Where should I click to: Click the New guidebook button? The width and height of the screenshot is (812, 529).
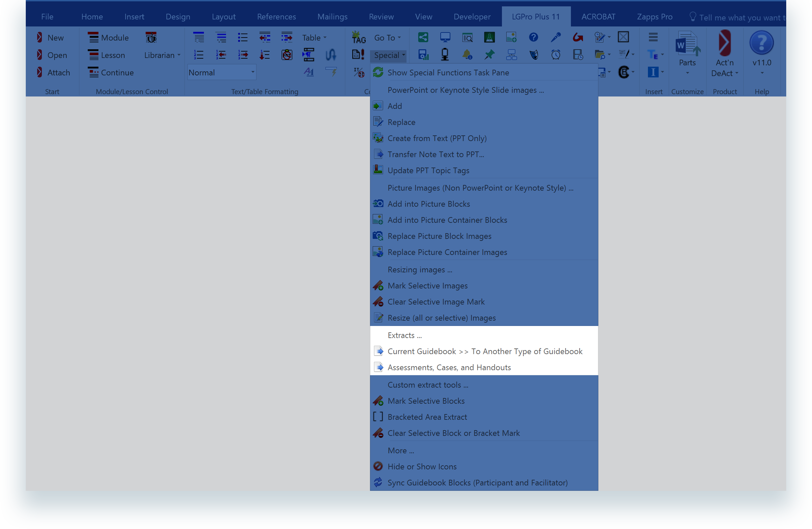tap(50, 38)
